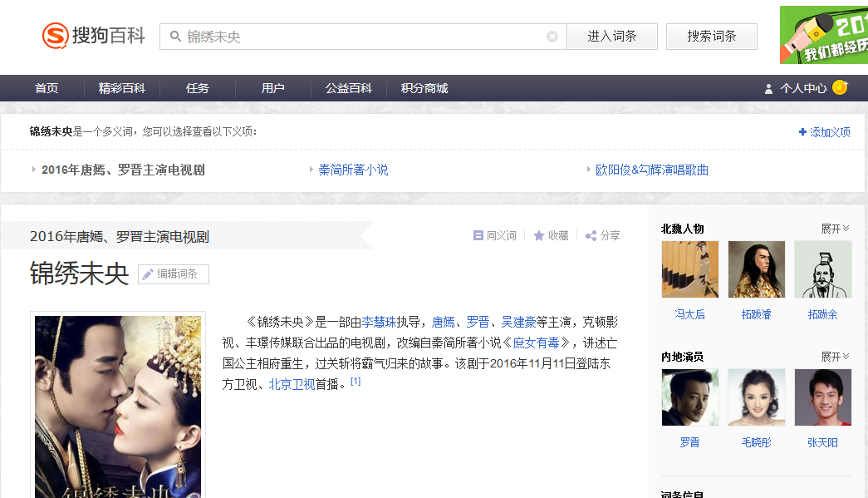Select 用户 in the navigation bar
Viewport: 868px width, 498px height.
click(273, 89)
